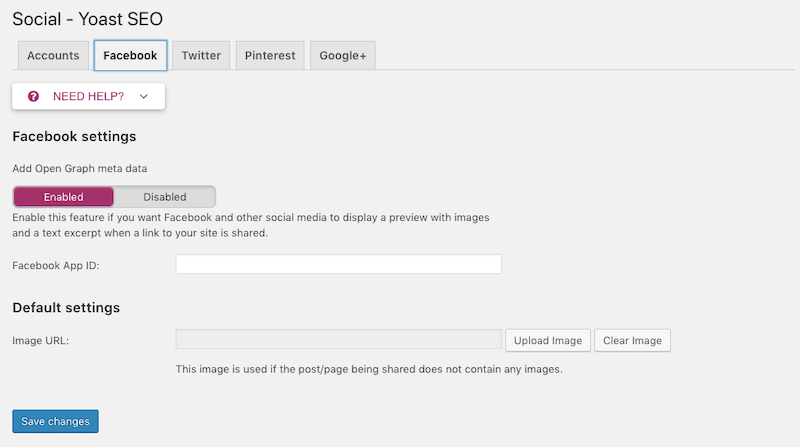
Task: Click the Upload Image button
Action: pos(548,340)
